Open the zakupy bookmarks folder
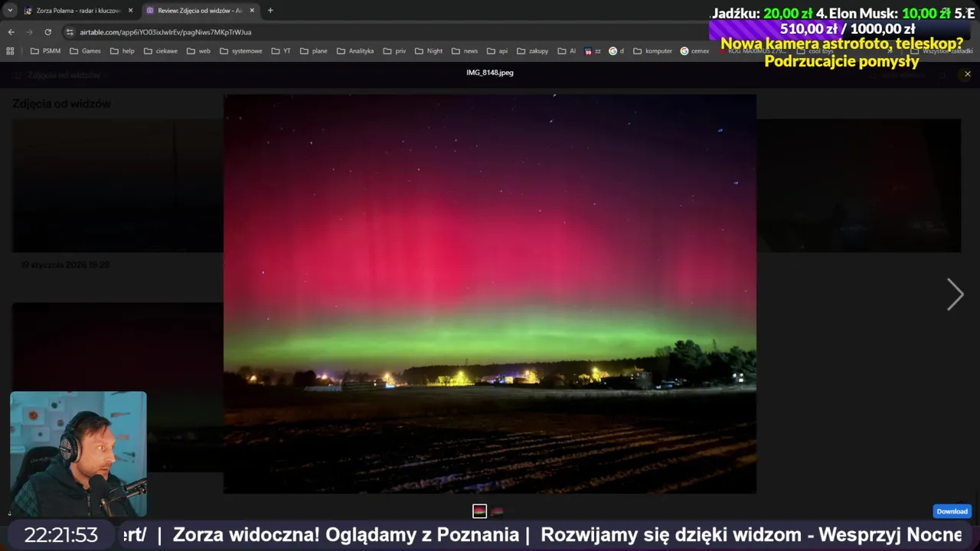The image size is (980, 551). (x=532, y=51)
